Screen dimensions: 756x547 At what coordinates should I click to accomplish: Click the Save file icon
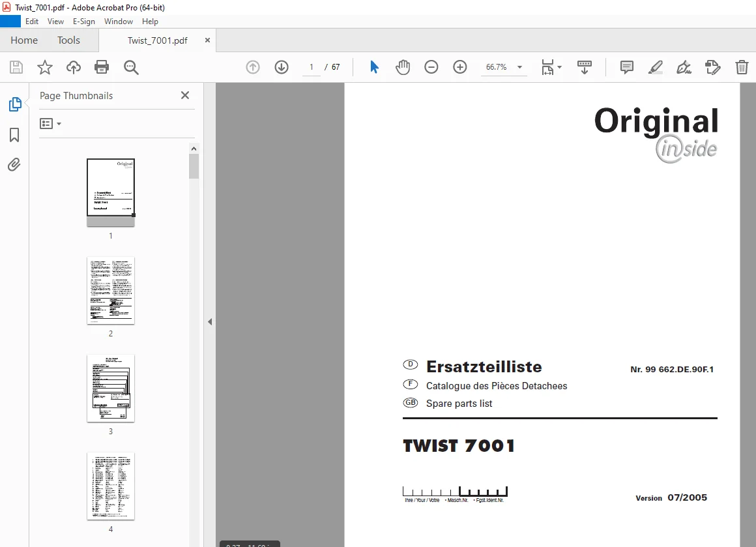point(16,67)
